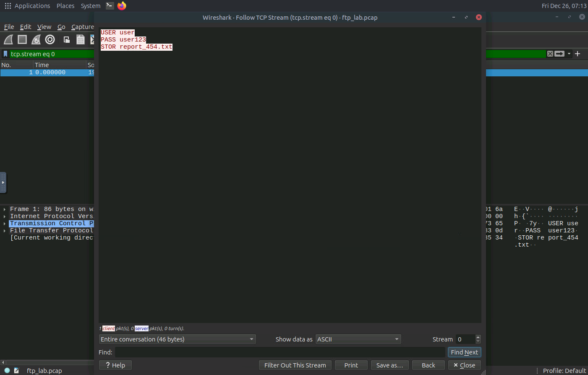Click the PASS user123 line in stream
588x375 pixels.
123,39
